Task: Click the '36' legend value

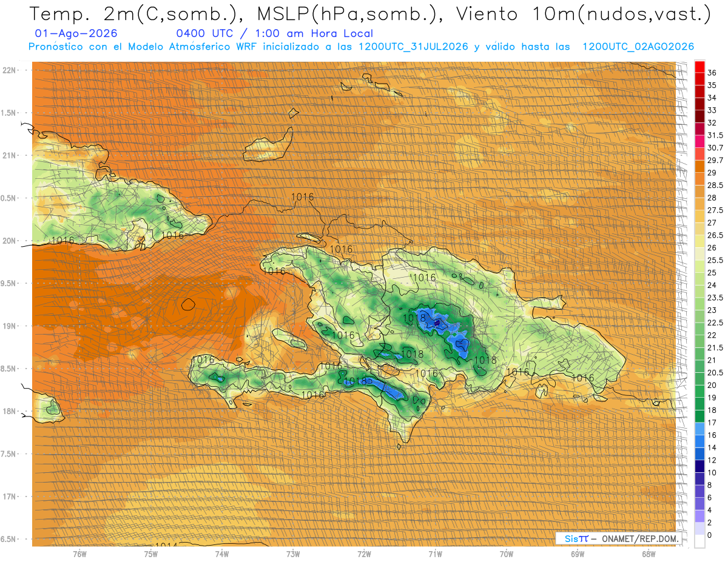Action: 712,73
